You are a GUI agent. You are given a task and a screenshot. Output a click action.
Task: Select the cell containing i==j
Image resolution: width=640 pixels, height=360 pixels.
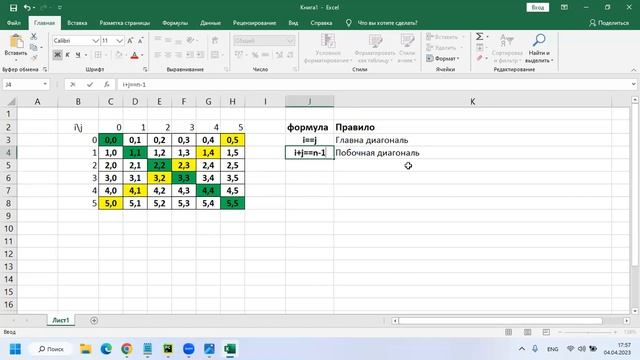tap(309, 140)
